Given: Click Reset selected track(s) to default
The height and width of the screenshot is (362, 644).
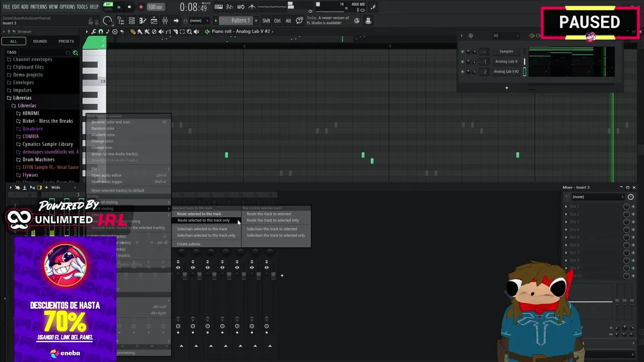Looking at the screenshot, I should 128,190.
